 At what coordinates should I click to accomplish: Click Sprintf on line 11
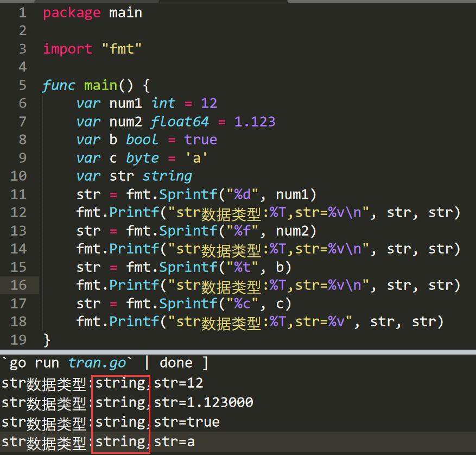pos(188,195)
